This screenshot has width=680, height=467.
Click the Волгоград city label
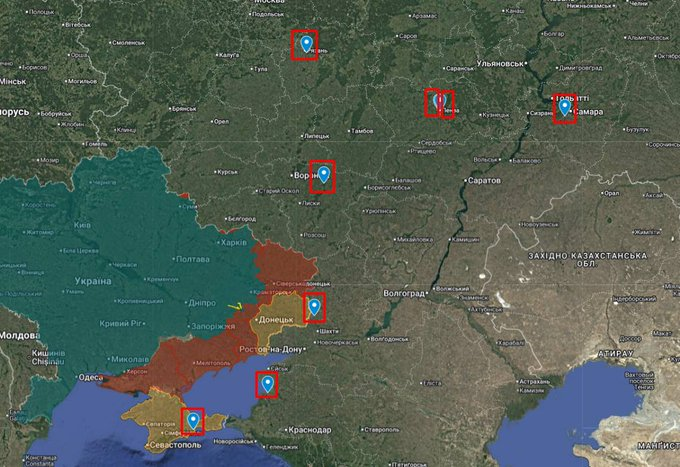406,294
